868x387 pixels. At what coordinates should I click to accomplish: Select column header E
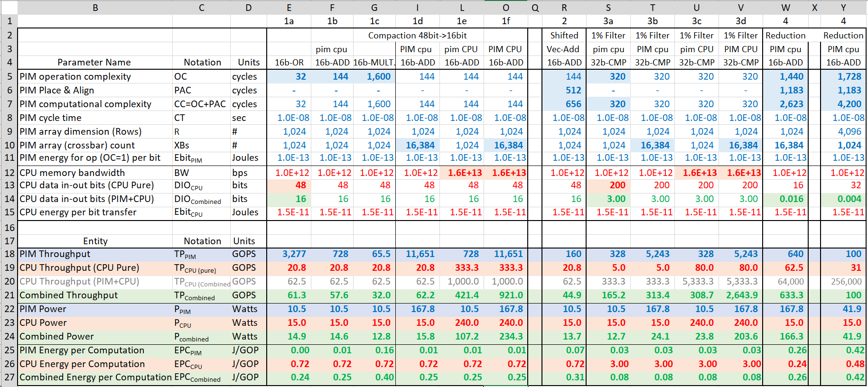coord(289,8)
